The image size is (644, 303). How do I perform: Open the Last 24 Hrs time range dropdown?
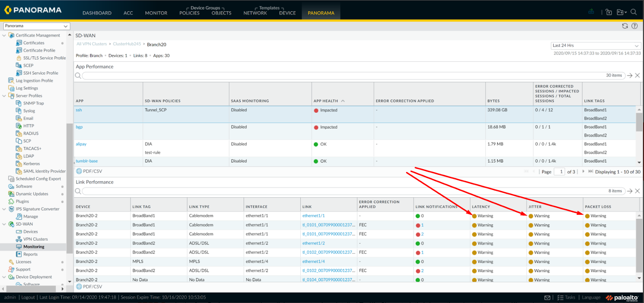(x=596, y=46)
